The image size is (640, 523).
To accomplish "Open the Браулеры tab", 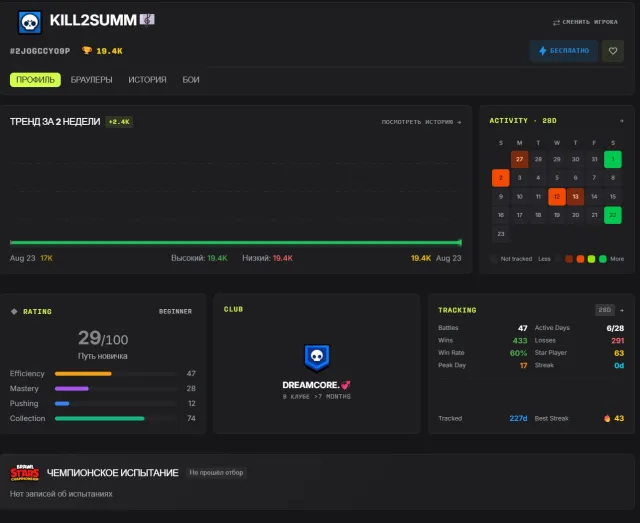I will [x=91, y=80].
